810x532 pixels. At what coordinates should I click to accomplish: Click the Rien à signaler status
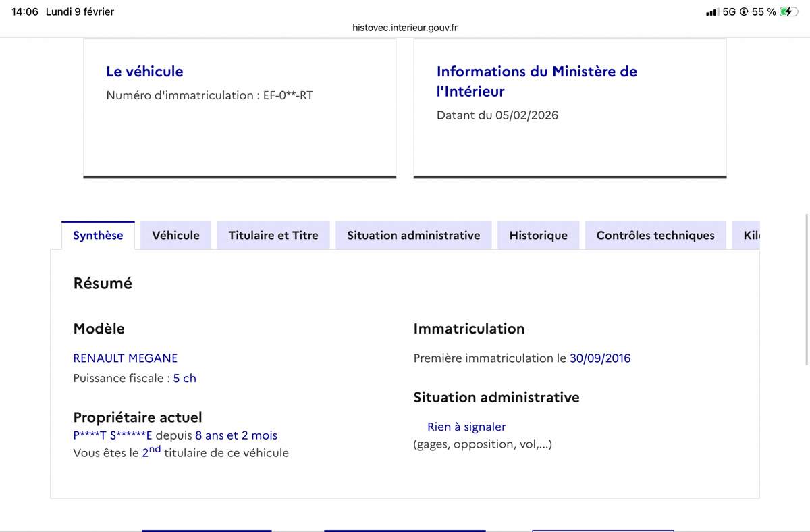tap(466, 427)
